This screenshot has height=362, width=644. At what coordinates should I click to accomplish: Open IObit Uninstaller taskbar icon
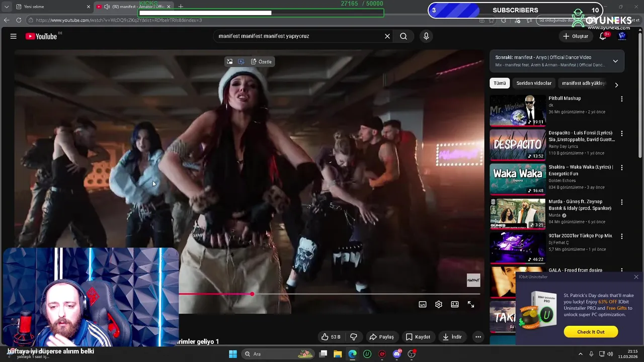(367, 354)
